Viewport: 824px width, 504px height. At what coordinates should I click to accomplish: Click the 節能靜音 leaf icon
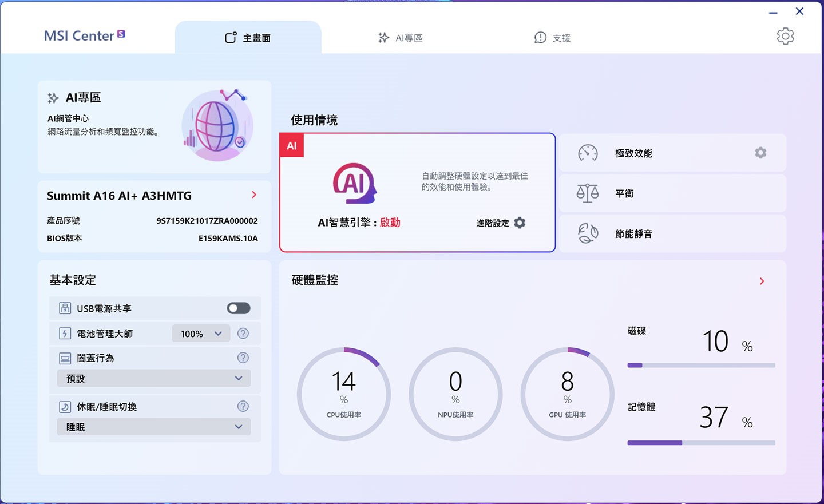point(588,233)
